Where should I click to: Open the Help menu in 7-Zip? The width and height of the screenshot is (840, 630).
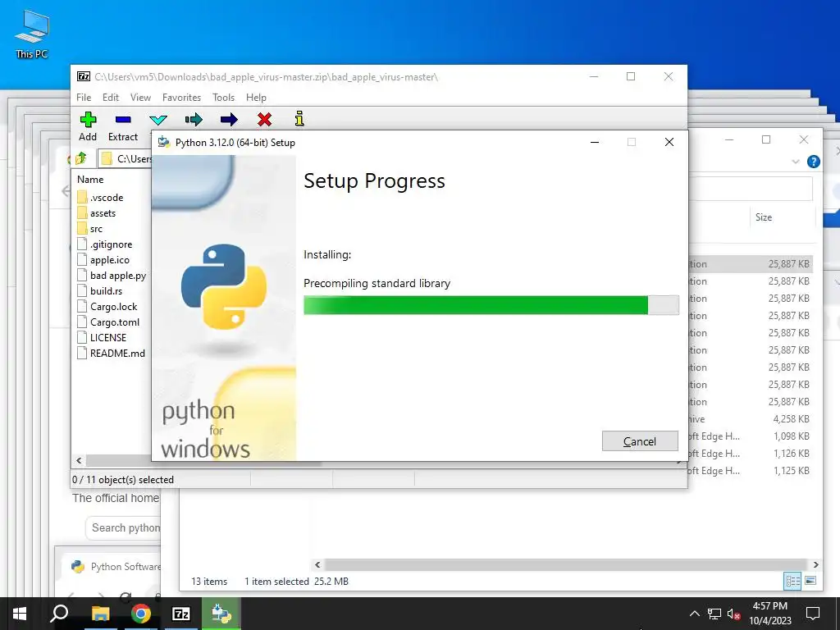pos(256,98)
